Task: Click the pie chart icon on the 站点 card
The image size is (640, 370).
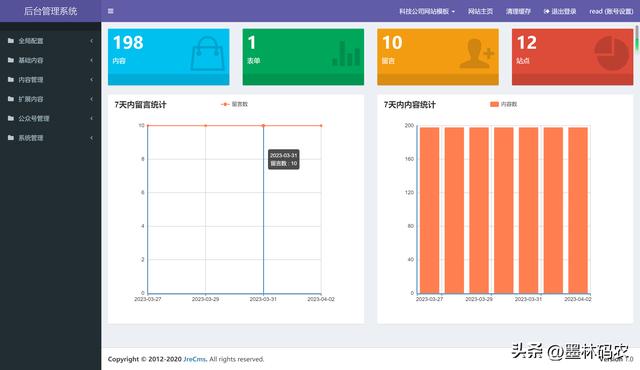Action: click(x=612, y=53)
